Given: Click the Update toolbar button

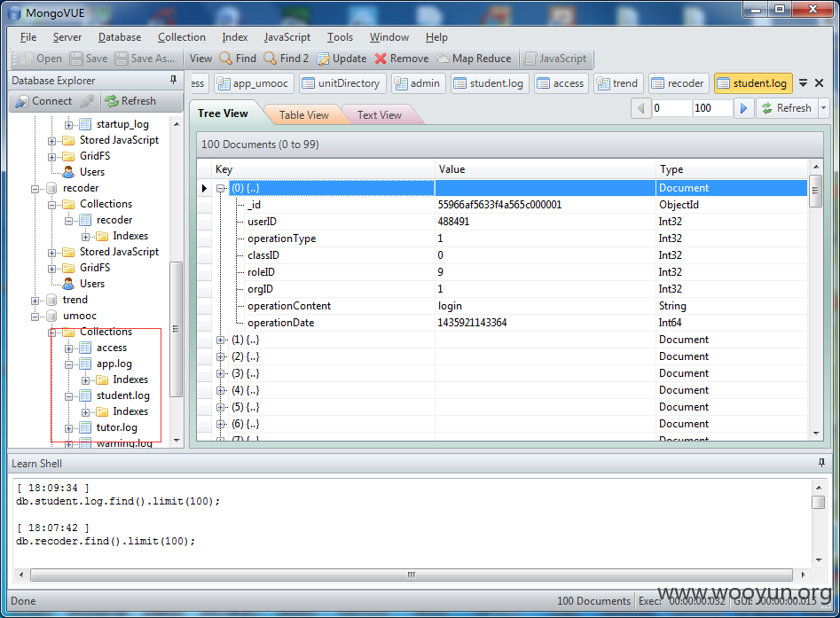Looking at the screenshot, I should point(341,59).
